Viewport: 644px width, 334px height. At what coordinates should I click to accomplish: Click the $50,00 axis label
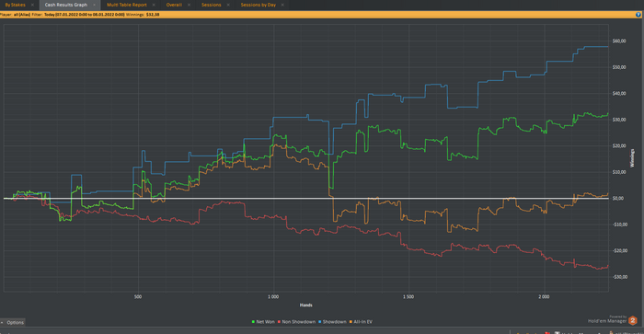(x=619, y=67)
